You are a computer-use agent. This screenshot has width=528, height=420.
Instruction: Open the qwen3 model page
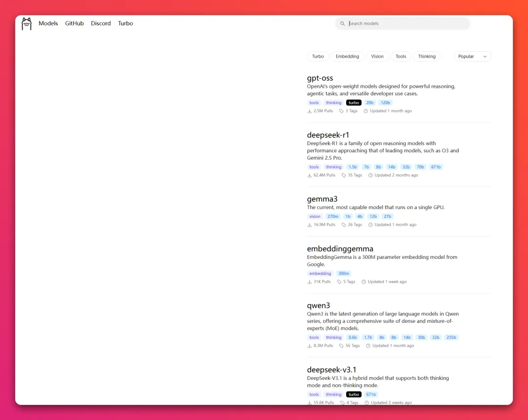click(319, 306)
